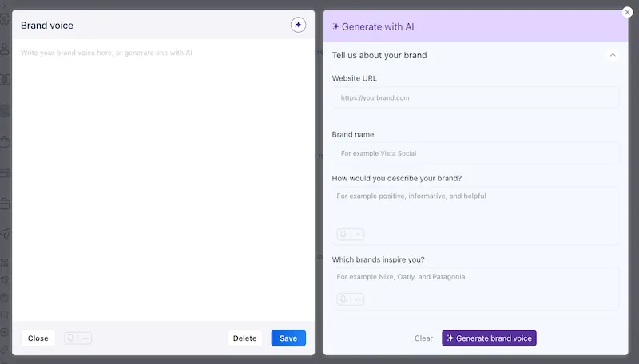Collapse the 'Tell us about your brand' section
This screenshot has height=364, width=639.
point(613,55)
